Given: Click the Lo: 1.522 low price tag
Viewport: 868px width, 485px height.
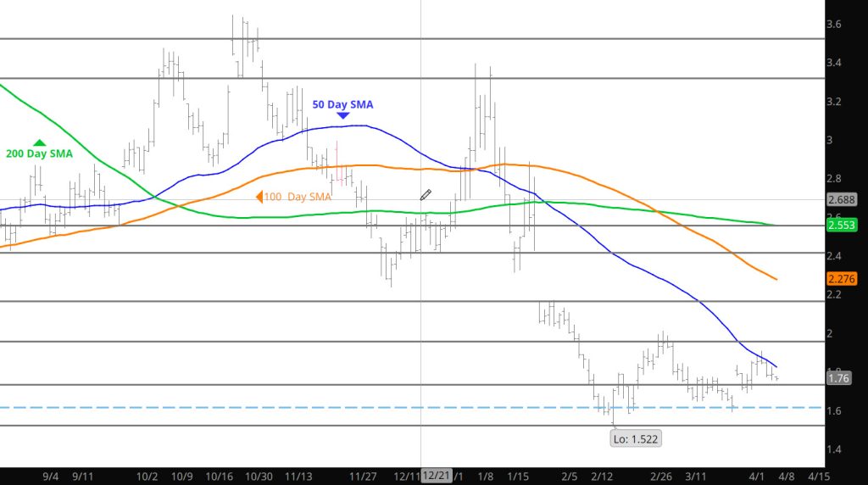Looking at the screenshot, I should point(635,438).
